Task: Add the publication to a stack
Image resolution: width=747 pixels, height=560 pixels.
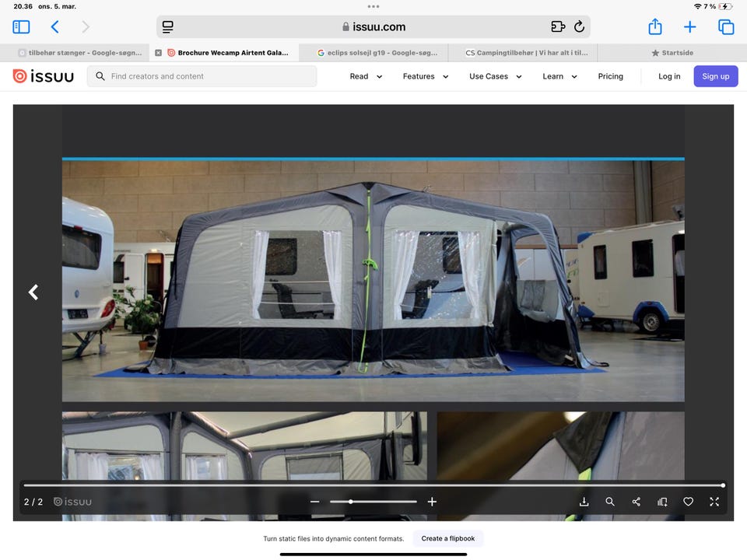Action: [662, 502]
